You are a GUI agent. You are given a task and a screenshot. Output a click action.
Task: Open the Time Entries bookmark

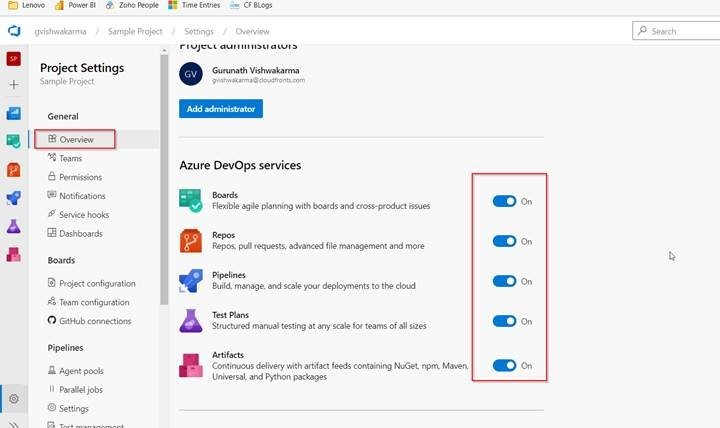194,5
